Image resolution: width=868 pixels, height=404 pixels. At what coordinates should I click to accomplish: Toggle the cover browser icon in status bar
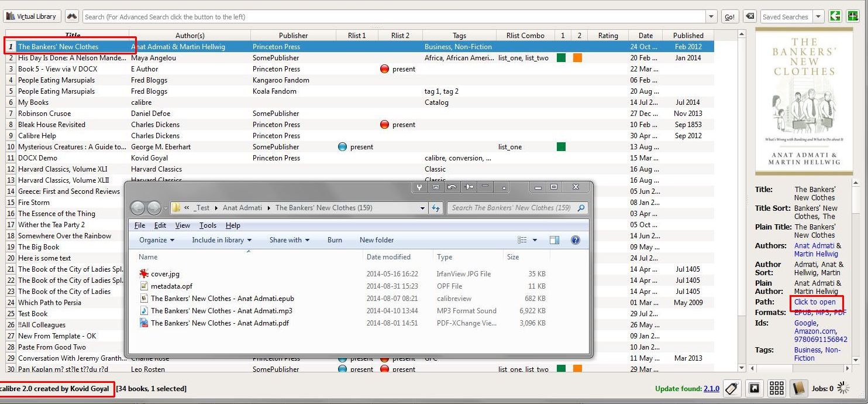[x=755, y=388]
